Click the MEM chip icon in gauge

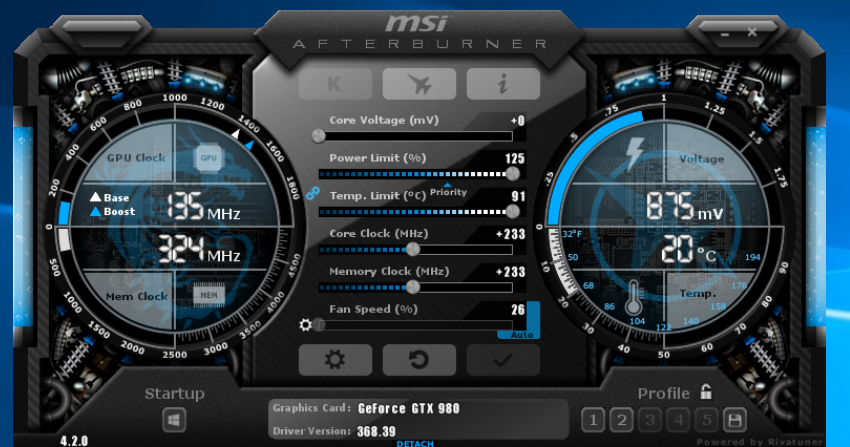(x=209, y=295)
